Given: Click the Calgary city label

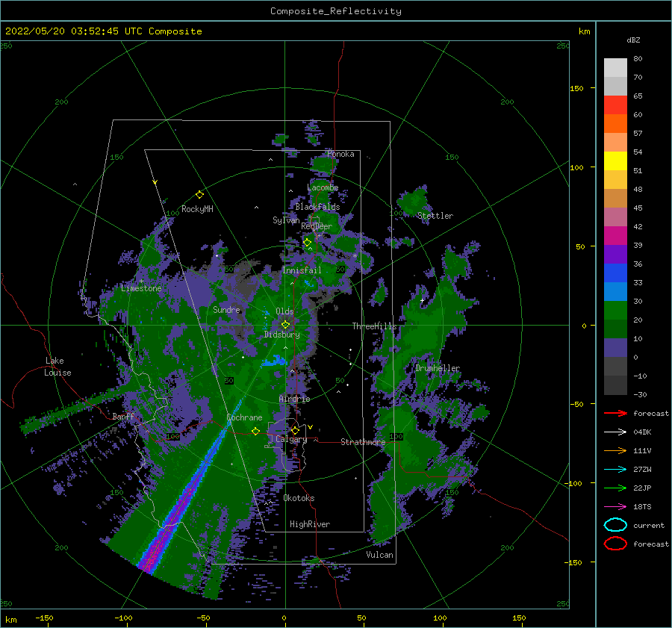Looking at the screenshot, I should click(x=291, y=439).
